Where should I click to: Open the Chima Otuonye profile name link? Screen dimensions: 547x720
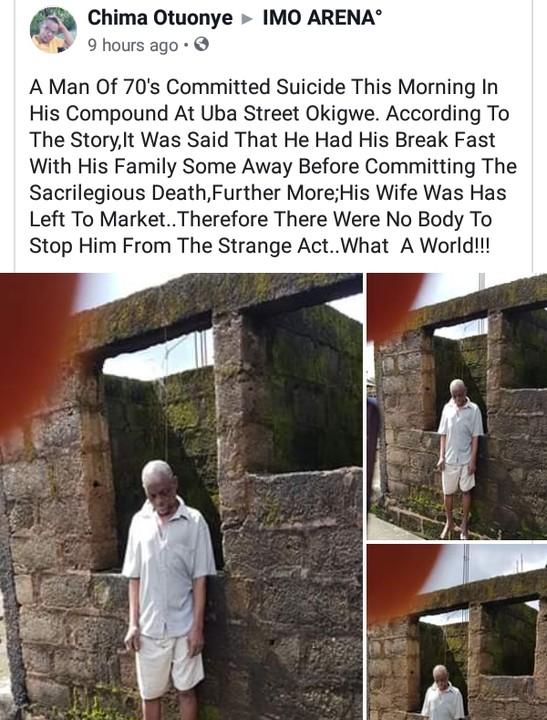tap(160, 18)
